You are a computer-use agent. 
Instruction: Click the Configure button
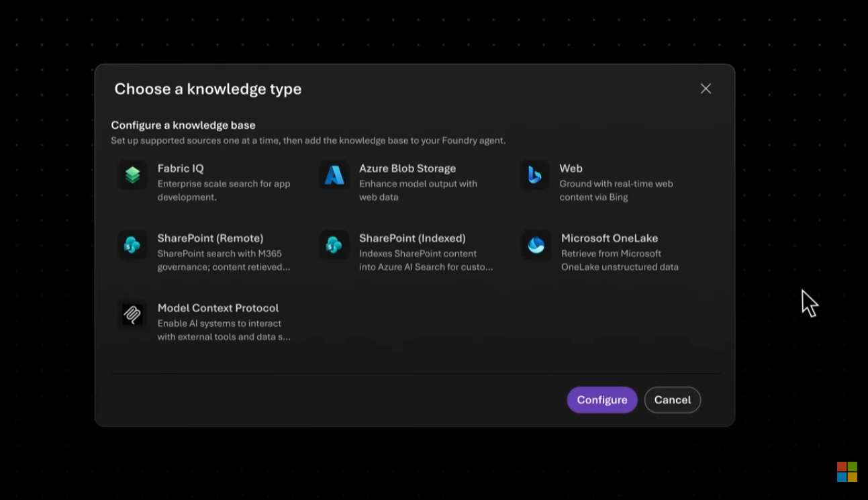click(x=602, y=400)
